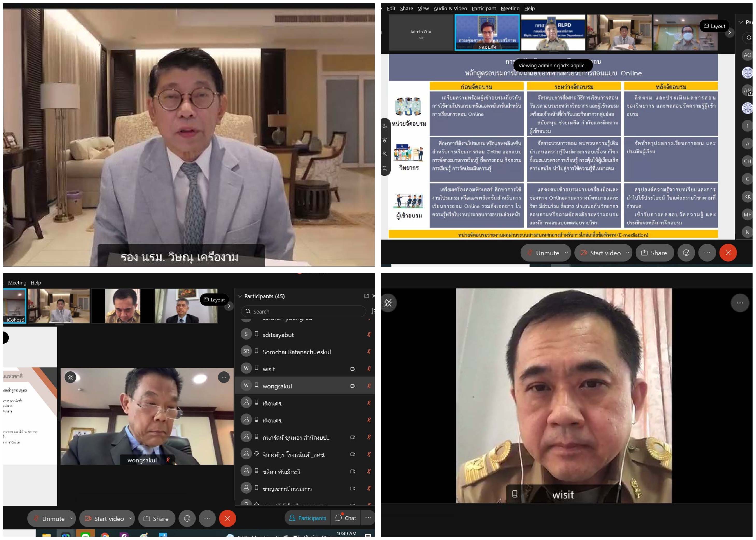Select wisit in participants list
The height and width of the screenshot is (540, 756).
coord(269,369)
